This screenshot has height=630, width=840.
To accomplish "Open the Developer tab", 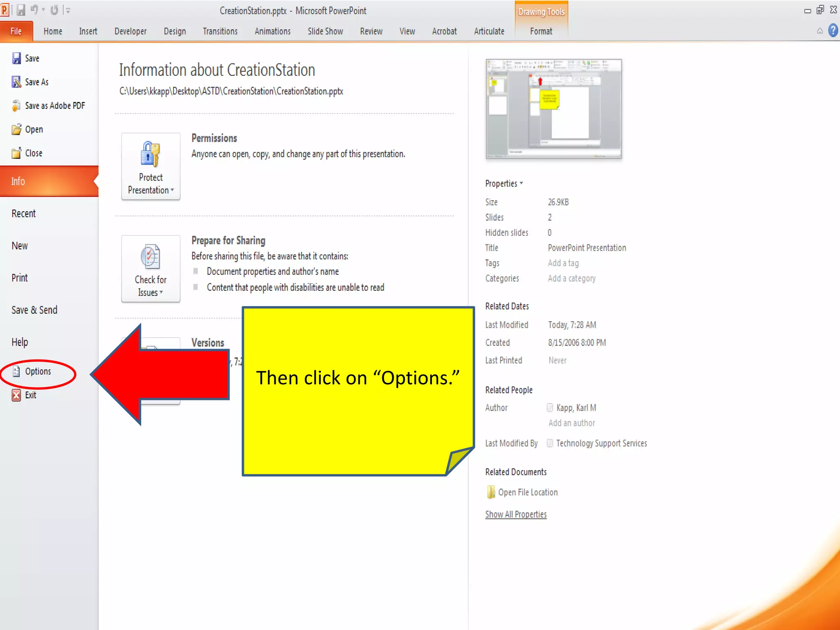I will (130, 32).
